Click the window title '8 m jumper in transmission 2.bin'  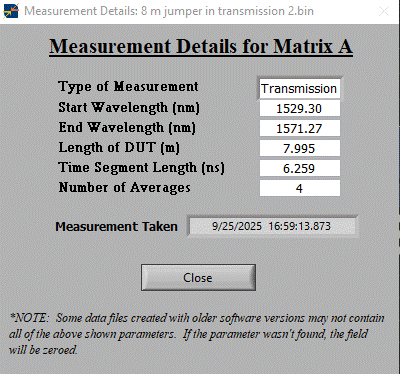point(227,11)
